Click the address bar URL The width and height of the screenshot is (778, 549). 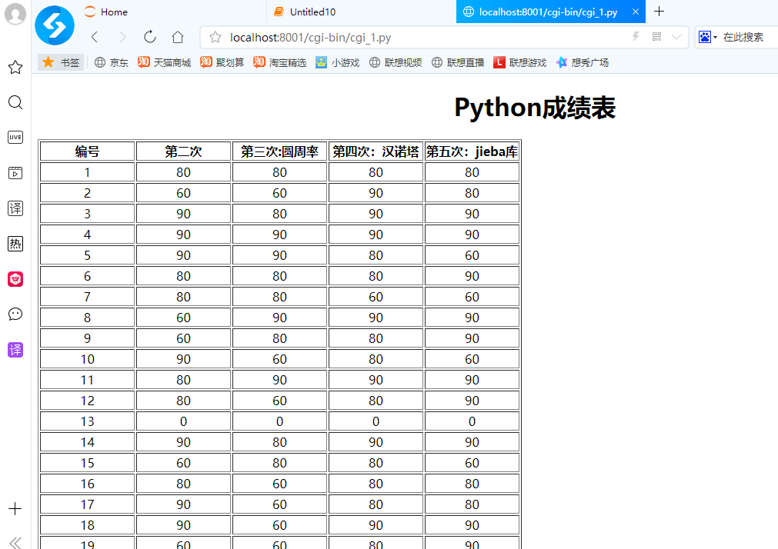[310, 37]
